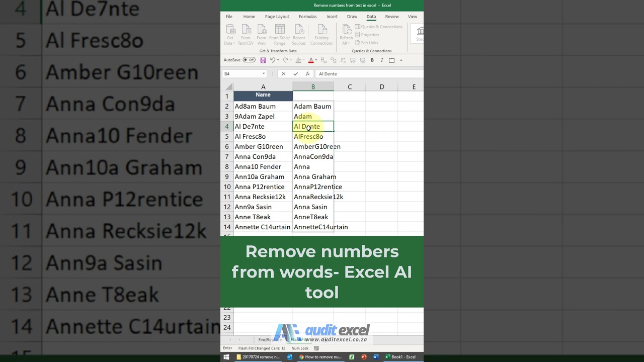Image resolution: width=644 pixels, height=362 pixels.
Task: Select row 8 header
Action: click(x=227, y=166)
